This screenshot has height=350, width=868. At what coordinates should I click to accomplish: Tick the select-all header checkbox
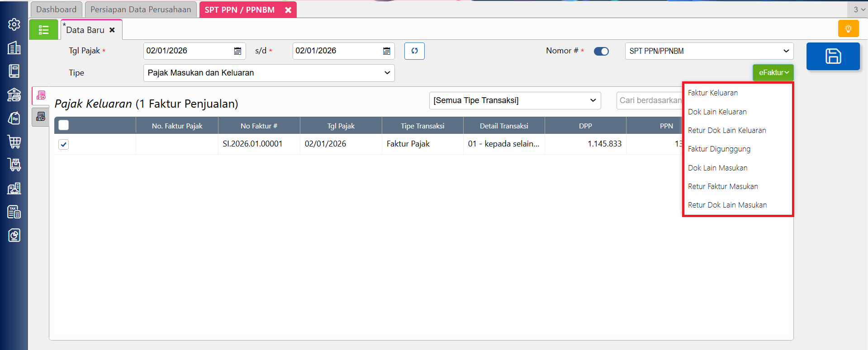[x=64, y=125]
